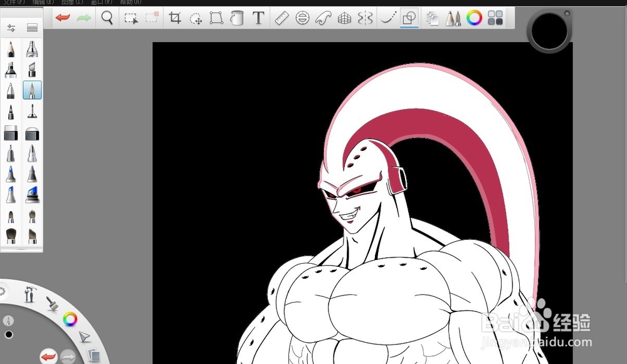Open the Color Editor wheel in toolbar

[x=474, y=18]
